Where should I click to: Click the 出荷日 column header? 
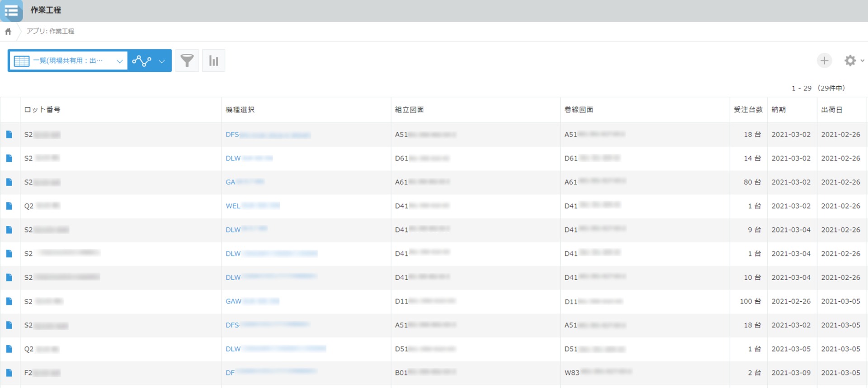(832, 110)
